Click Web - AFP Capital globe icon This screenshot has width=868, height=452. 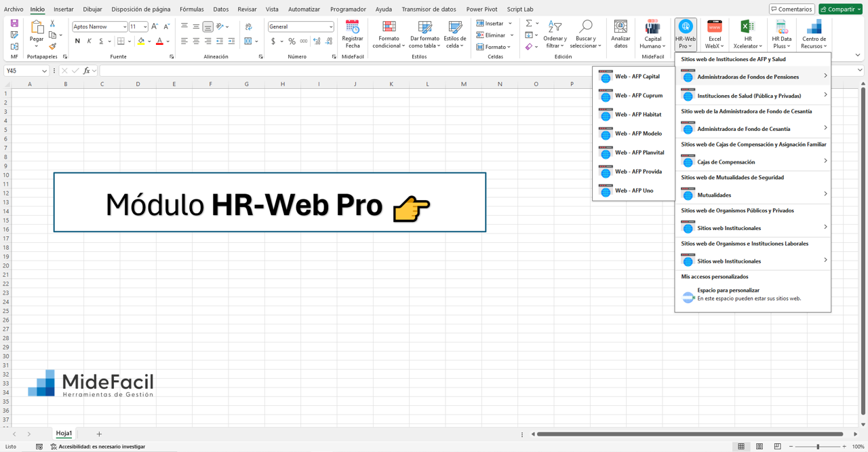[x=606, y=77]
